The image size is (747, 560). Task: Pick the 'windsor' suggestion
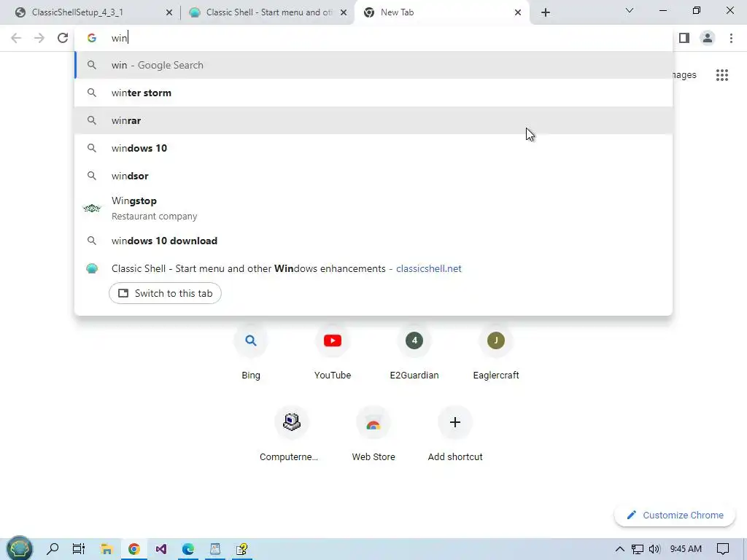(374, 176)
